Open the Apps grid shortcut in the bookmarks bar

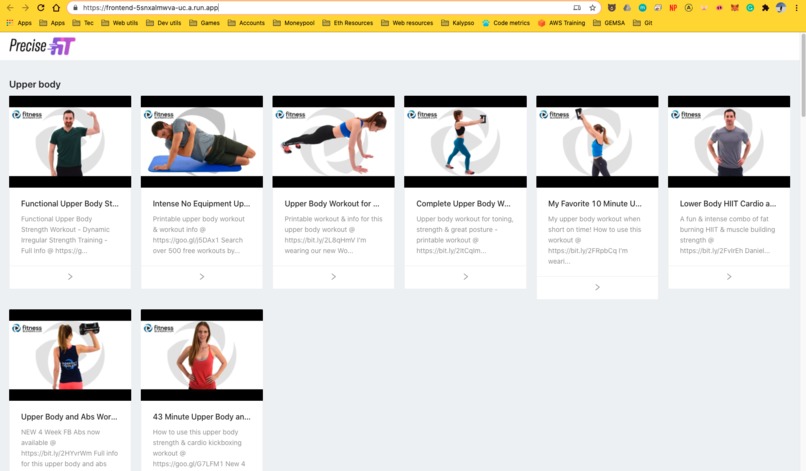(19, 23)
